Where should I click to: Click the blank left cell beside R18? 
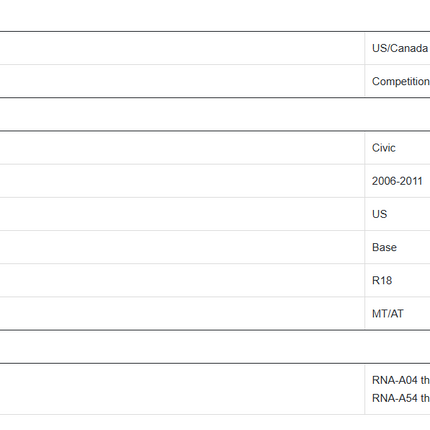182,280
